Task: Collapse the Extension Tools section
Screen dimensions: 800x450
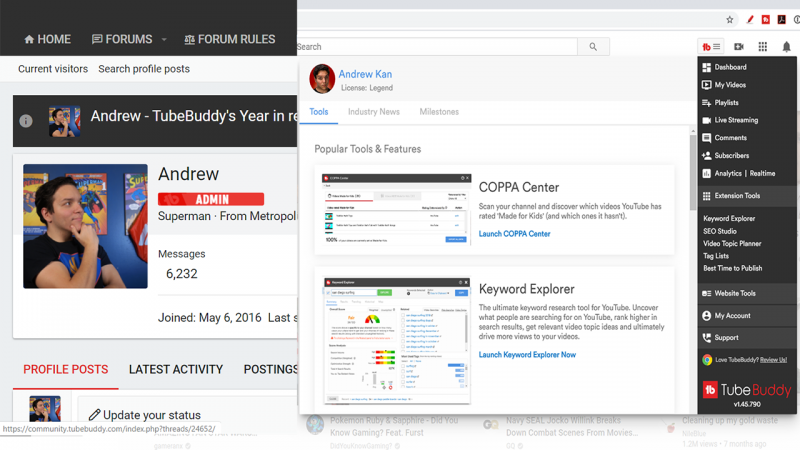Action: click(737, 196)
